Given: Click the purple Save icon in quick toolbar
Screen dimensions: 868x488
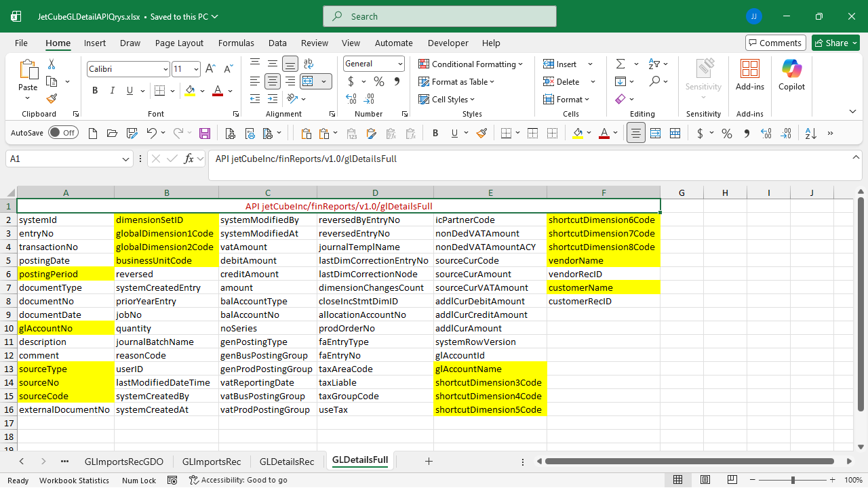Looking at the screenshot, I should 205,134.
